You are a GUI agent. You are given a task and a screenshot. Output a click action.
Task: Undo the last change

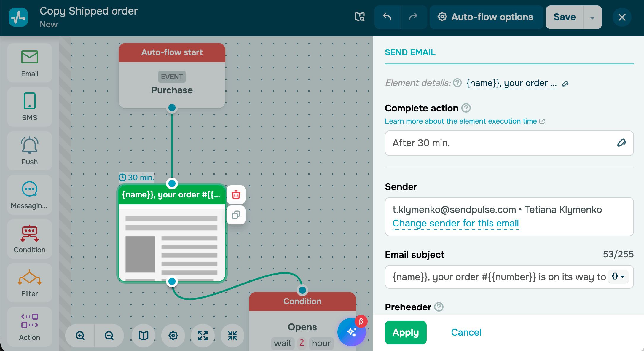[387, 17]
